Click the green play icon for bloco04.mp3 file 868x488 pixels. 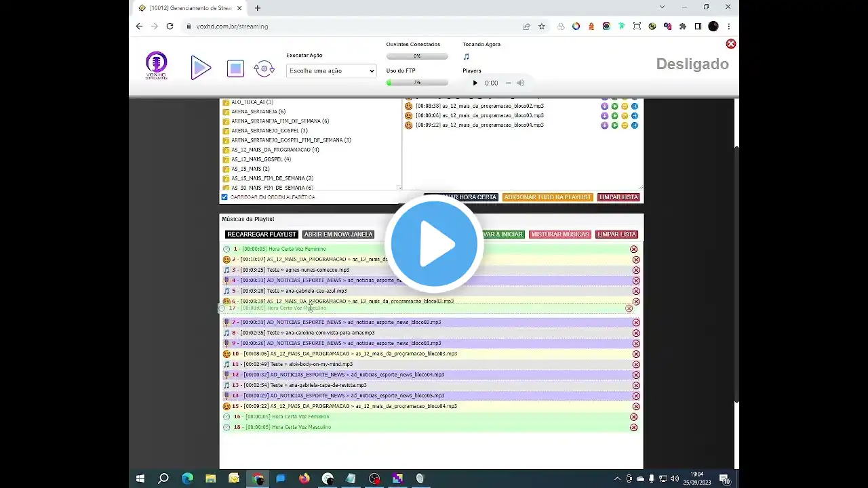click(614, 125)
